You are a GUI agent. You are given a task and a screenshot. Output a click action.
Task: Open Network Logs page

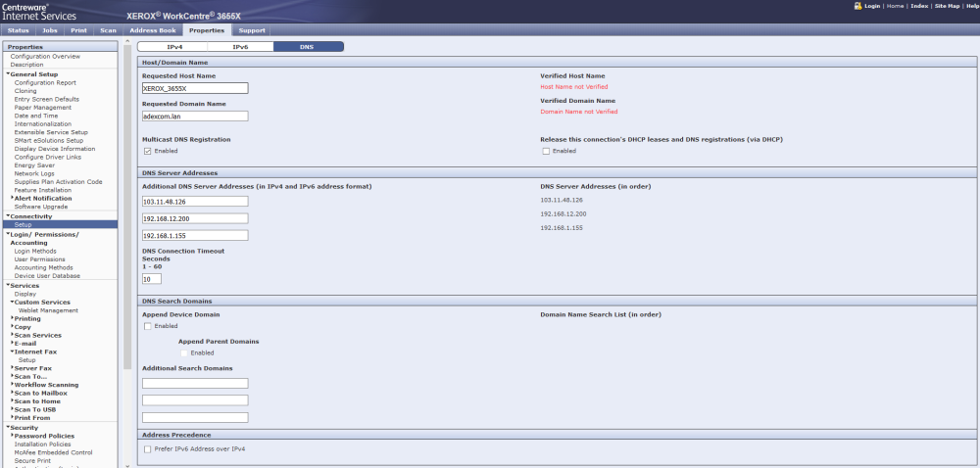pyautogui.click(x=34, y=173)
